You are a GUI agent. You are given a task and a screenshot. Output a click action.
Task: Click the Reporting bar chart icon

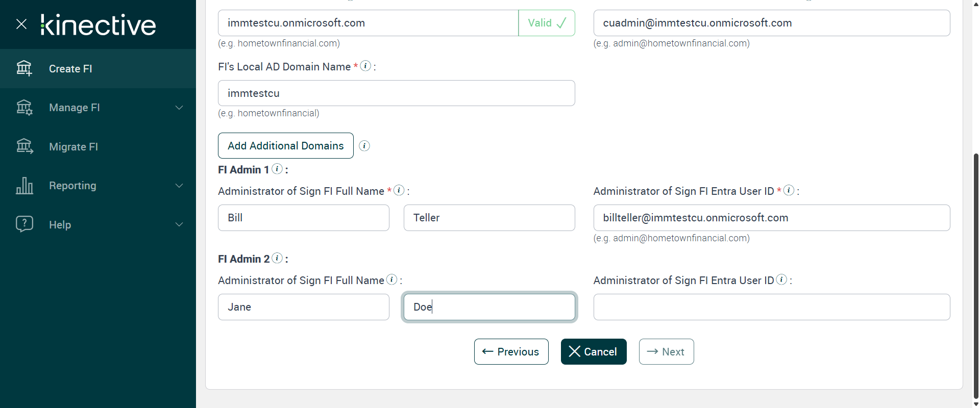[24, 186]
